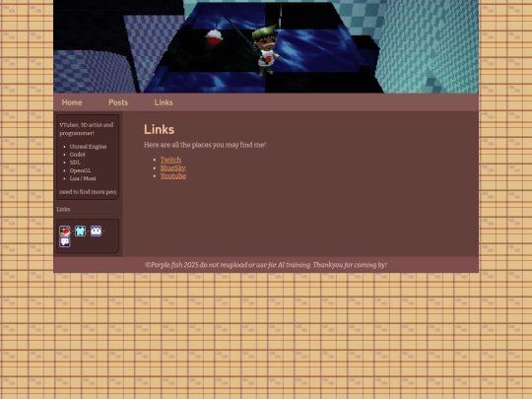532x399 pixels.
Task: Follow the Youtube hyperlink
Action: click(173, 176)
